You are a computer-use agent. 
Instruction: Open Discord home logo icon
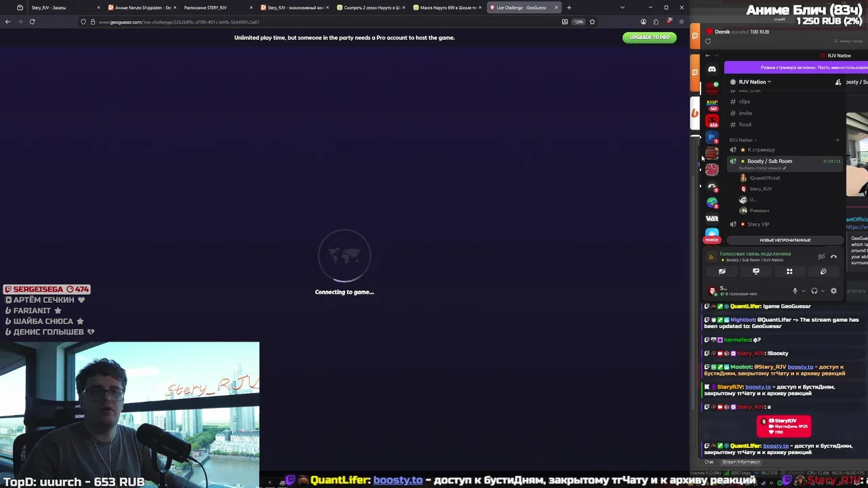click(x=712, y=69)
